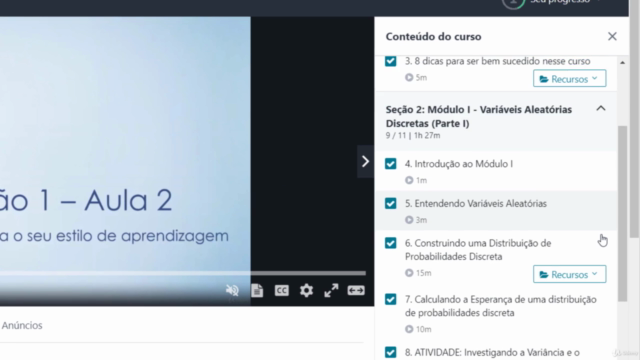Toggle expanded view width icon
This screenshot has width=640, height=360.
356,290
